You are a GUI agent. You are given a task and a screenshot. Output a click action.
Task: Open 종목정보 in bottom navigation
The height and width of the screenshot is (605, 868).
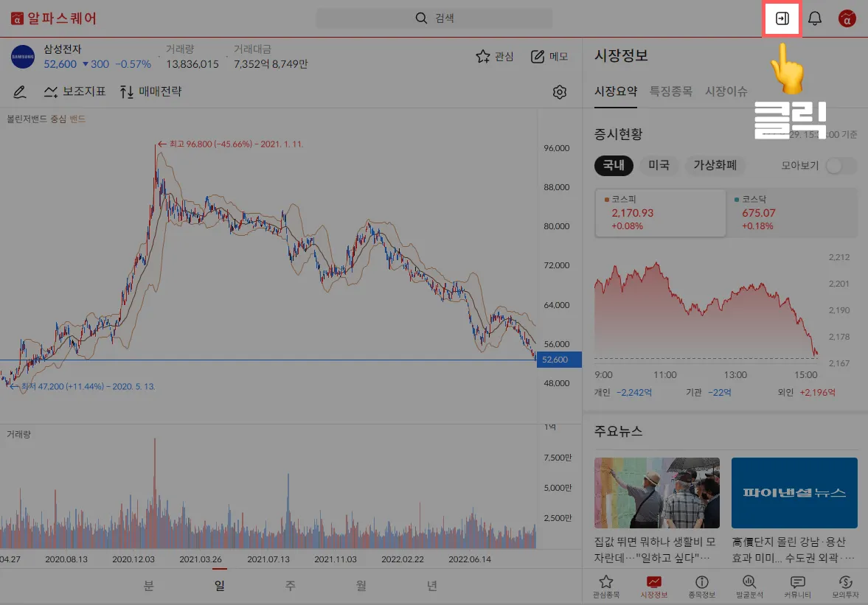[x=702, y=587]
